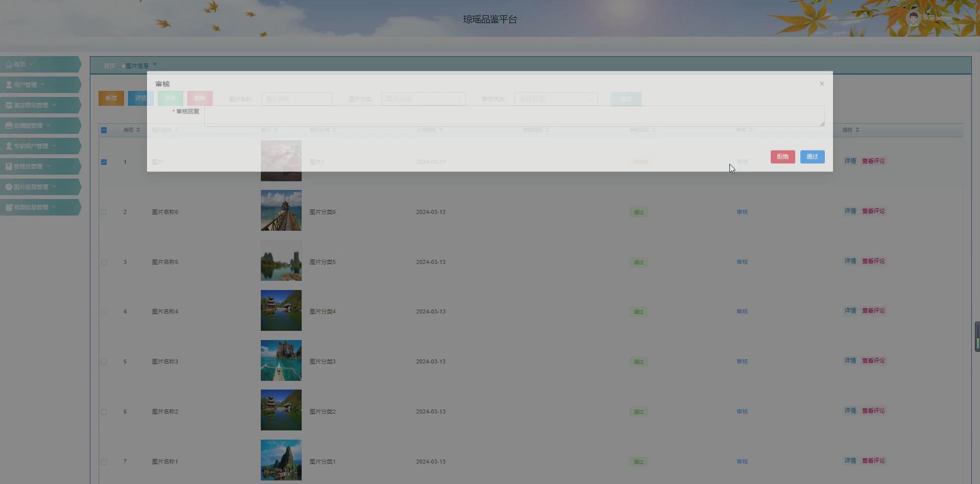Click the orange 新增 button
980x484 pixels.
(x=111, y=99)
